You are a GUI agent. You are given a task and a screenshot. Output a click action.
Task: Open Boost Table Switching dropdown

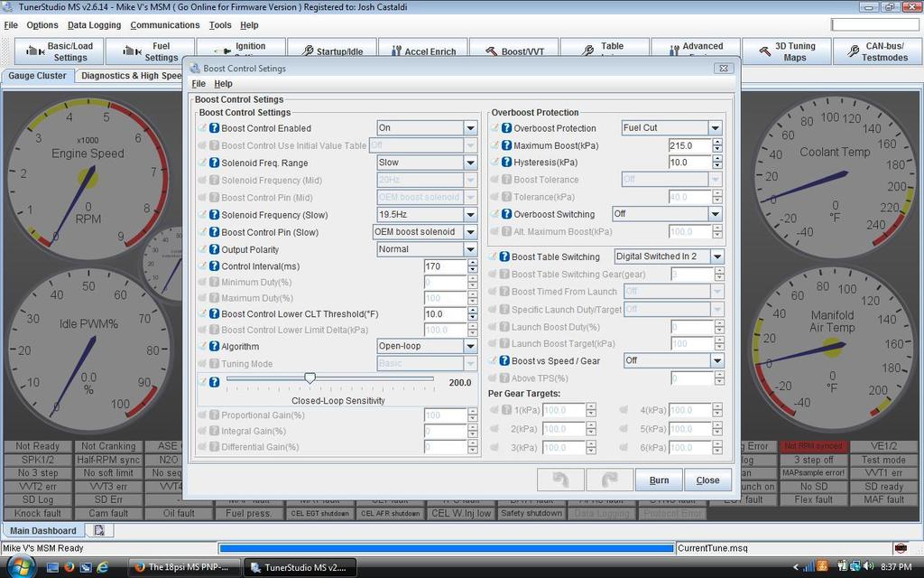click(716, 256)
